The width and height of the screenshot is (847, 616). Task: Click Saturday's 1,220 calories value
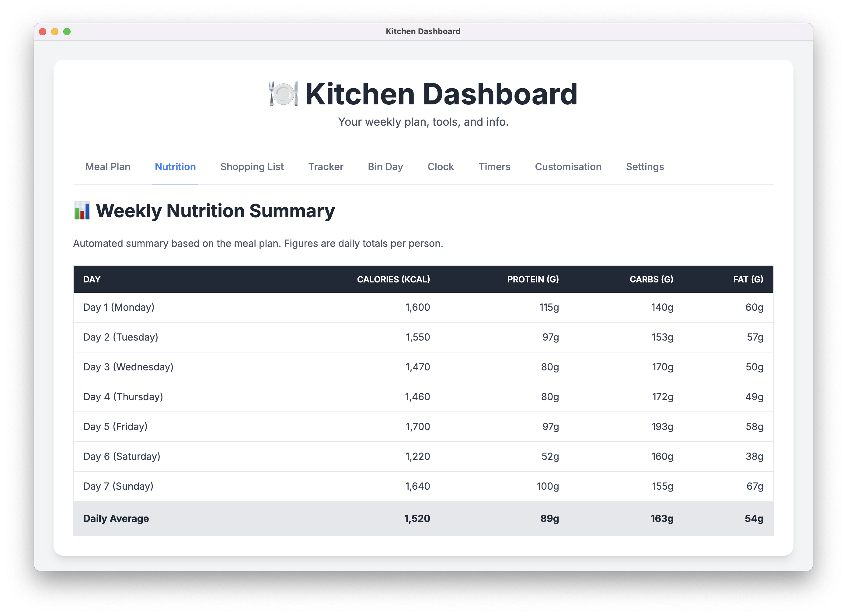[417, 457]
